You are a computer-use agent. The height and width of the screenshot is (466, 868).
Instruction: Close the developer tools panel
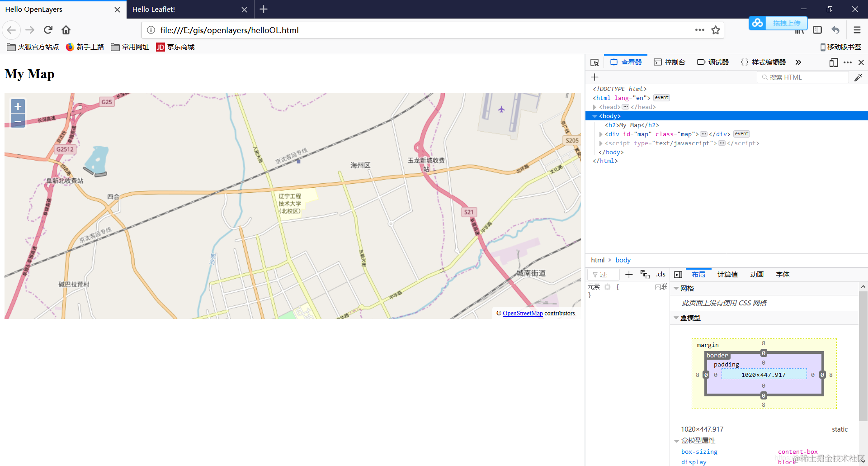click(861, 62)
